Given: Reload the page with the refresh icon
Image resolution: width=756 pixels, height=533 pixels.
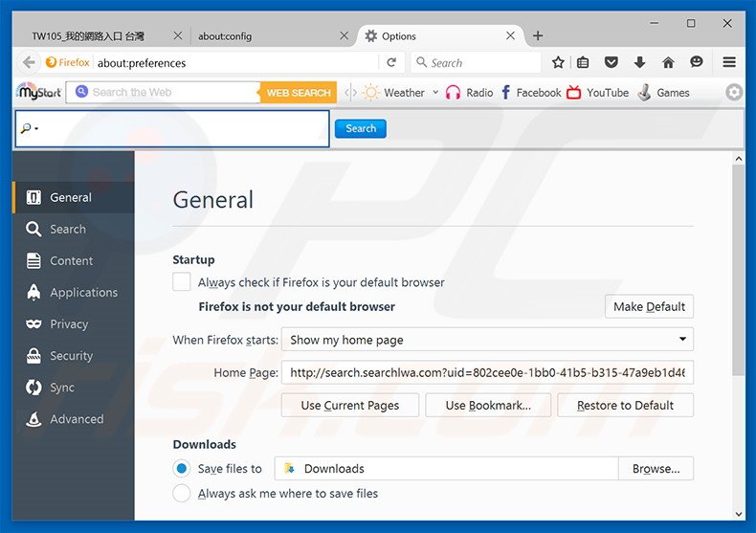Looking at the screenshot, I should point(391,62).
